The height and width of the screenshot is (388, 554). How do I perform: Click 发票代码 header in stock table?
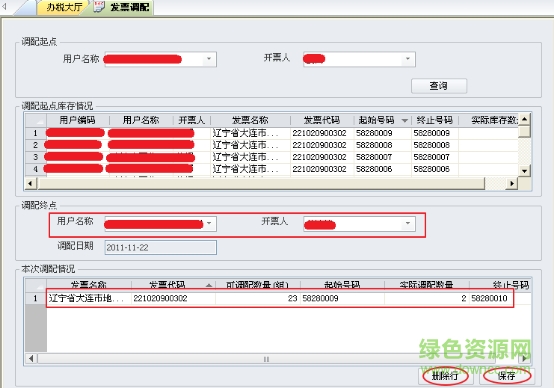322,120
